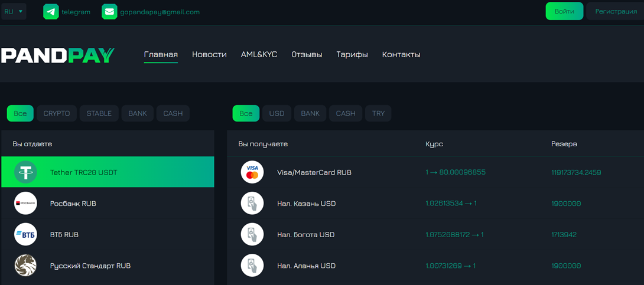
Task: Click the gopandapay@gmail.com email link
Action: click(160, 12)
